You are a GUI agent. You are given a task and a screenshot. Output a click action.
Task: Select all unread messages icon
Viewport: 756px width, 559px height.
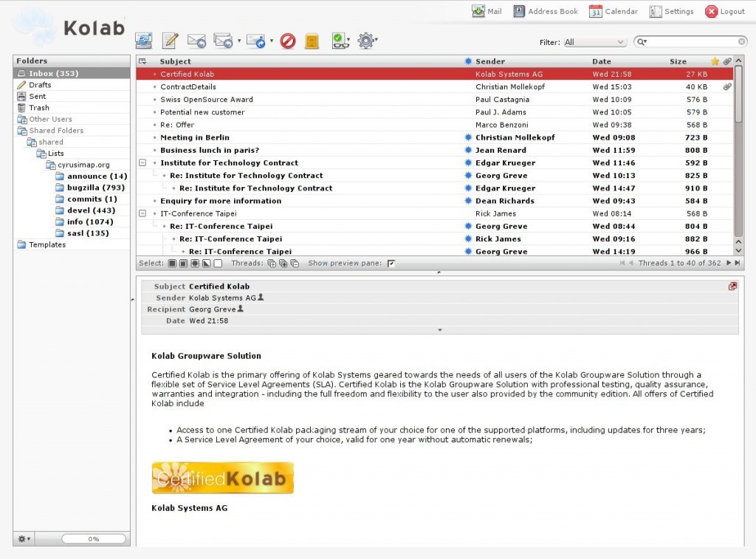[193, 263]
